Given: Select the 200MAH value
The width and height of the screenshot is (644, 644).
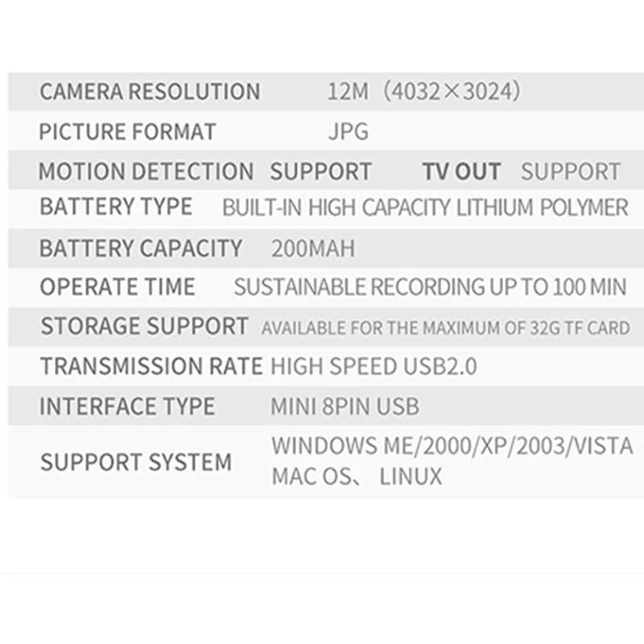Looking at the screenshot, I should point(313,249).
